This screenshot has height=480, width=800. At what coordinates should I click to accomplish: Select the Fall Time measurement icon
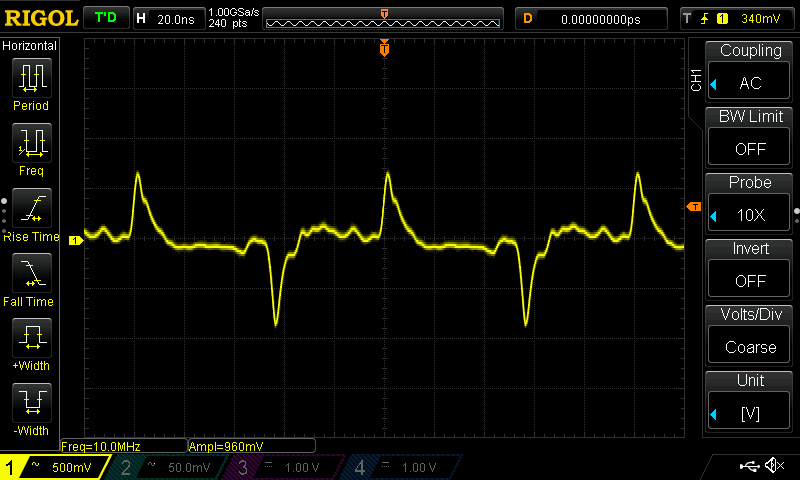coord(32,272)
